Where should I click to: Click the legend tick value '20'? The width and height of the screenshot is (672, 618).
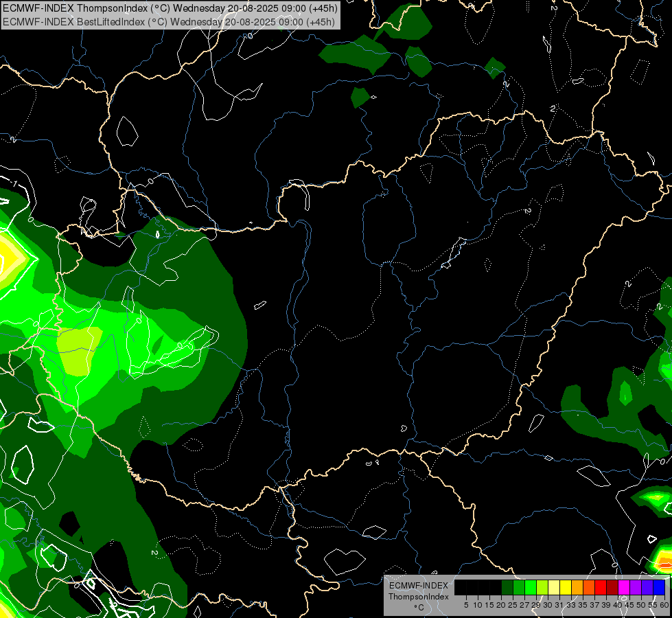click(501, 605)
